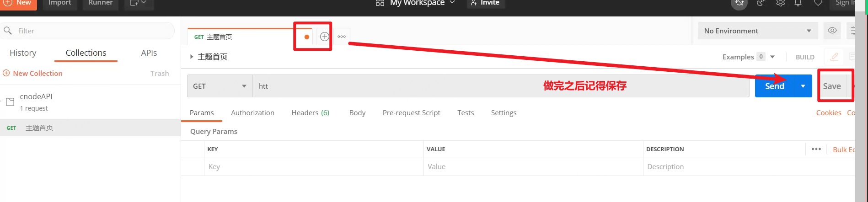The width and height of the screenshot is (868, 202).
Task: Open the Authorization tab
Action: click(252, 112)
